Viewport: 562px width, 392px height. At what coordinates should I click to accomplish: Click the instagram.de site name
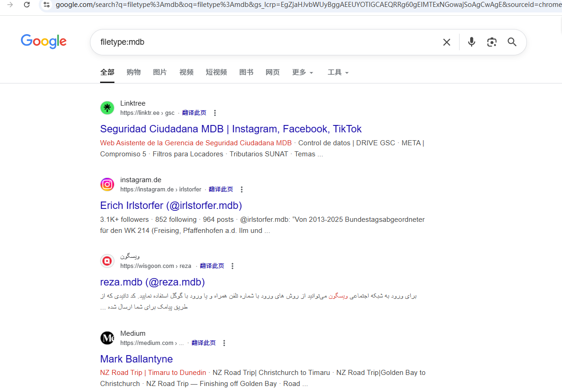click(x=141, y=180)
